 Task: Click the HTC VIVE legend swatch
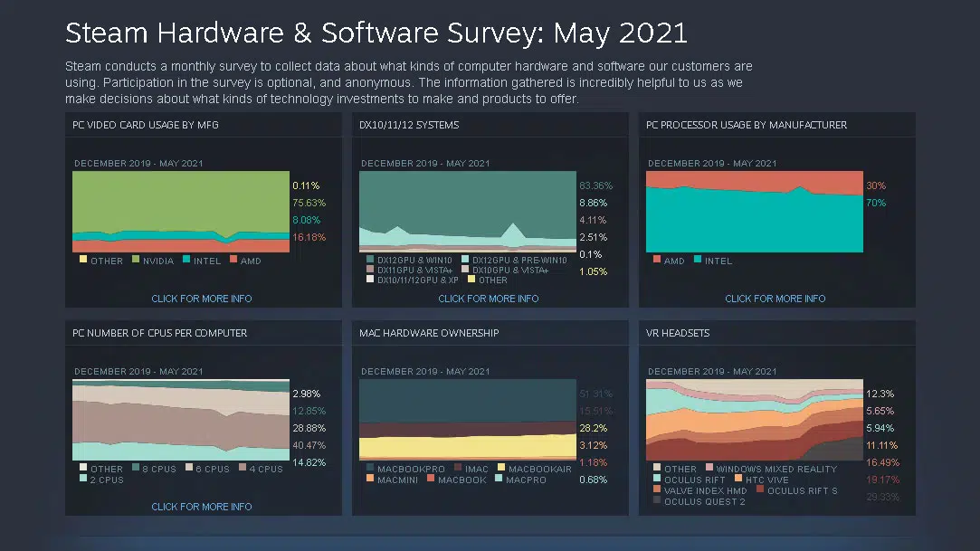click(738, 479)
